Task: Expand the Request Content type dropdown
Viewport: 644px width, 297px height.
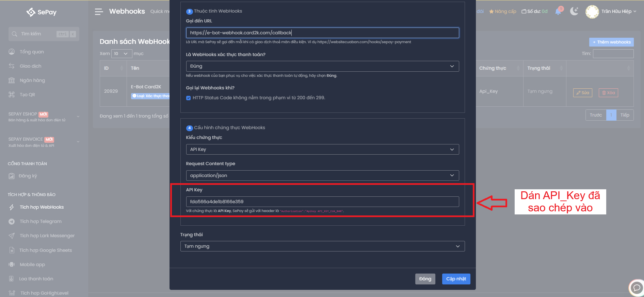Action: (x=322, y=176)
